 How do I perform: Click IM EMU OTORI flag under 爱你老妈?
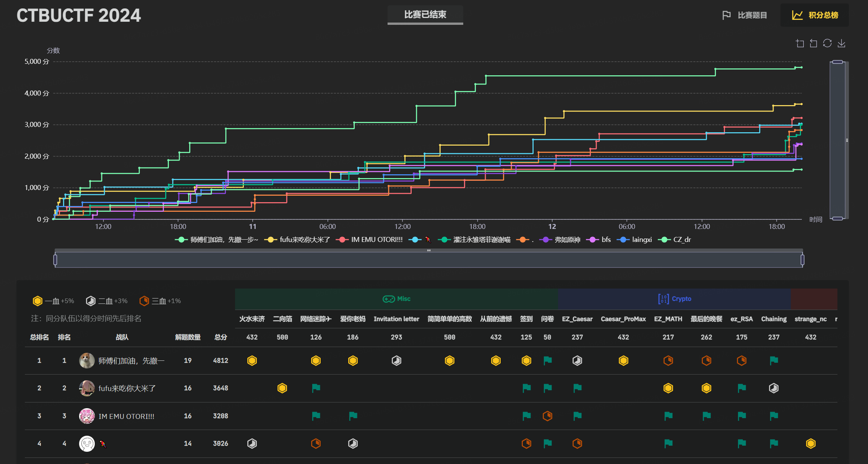353,416
